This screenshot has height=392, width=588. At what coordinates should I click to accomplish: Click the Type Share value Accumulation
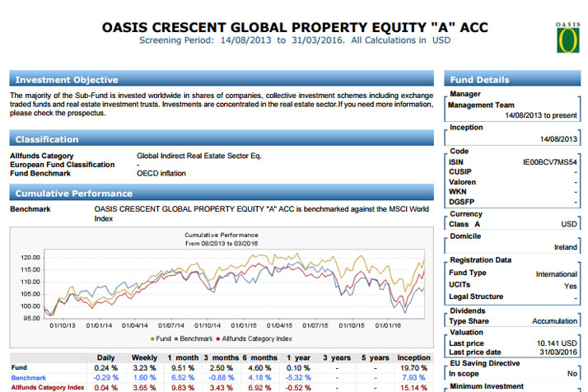click(554, 321)
